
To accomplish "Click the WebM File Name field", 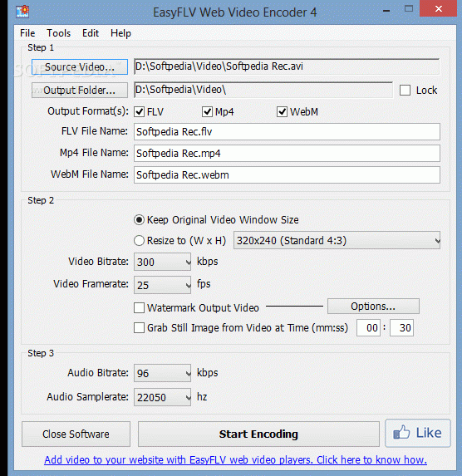I will [287, 174].
